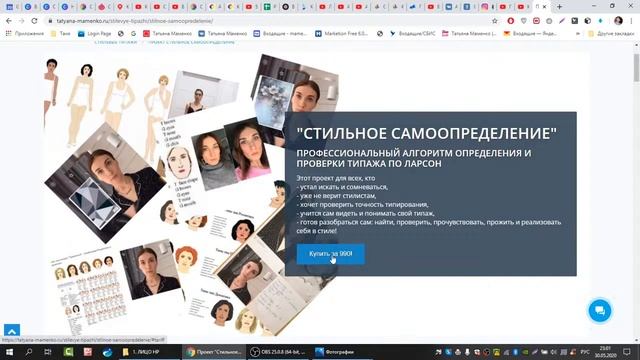Click the page vertical scrollbar thumb

[636, 67]
